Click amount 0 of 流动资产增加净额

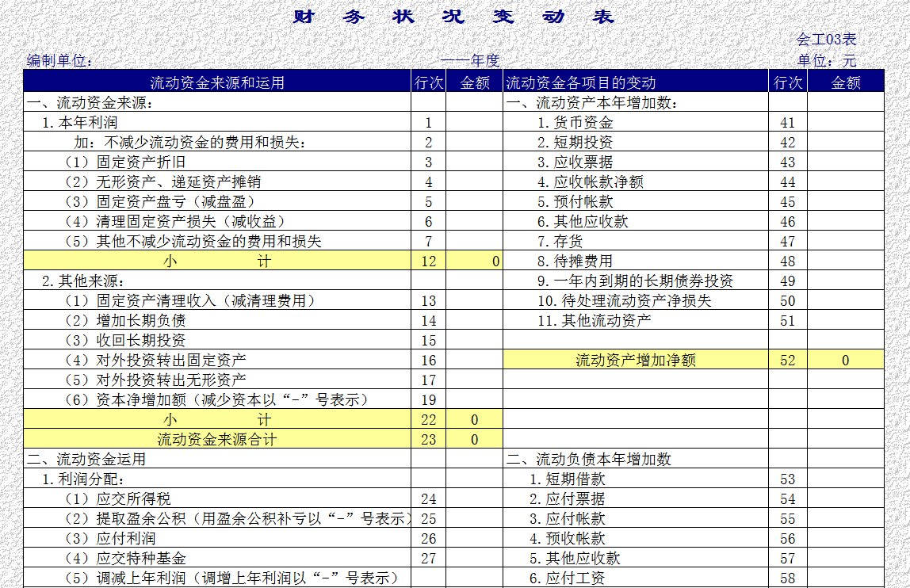tap(845, 360)
